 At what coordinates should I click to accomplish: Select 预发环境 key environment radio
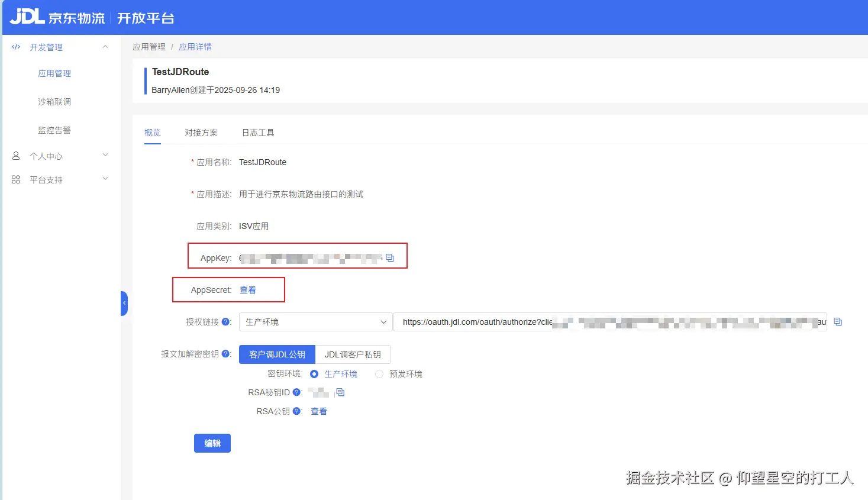click(x=379, y=374)
